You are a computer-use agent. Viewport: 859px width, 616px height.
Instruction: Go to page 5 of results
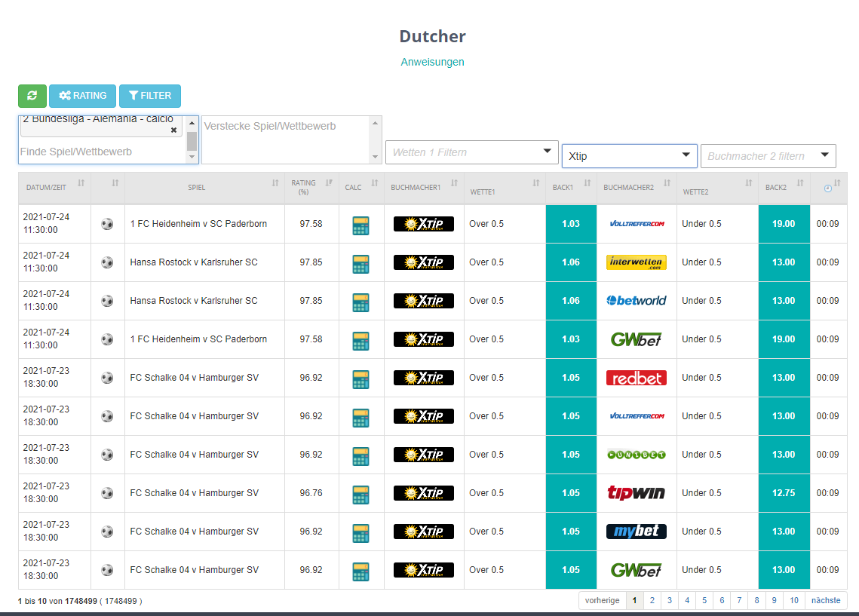(704, 601)
